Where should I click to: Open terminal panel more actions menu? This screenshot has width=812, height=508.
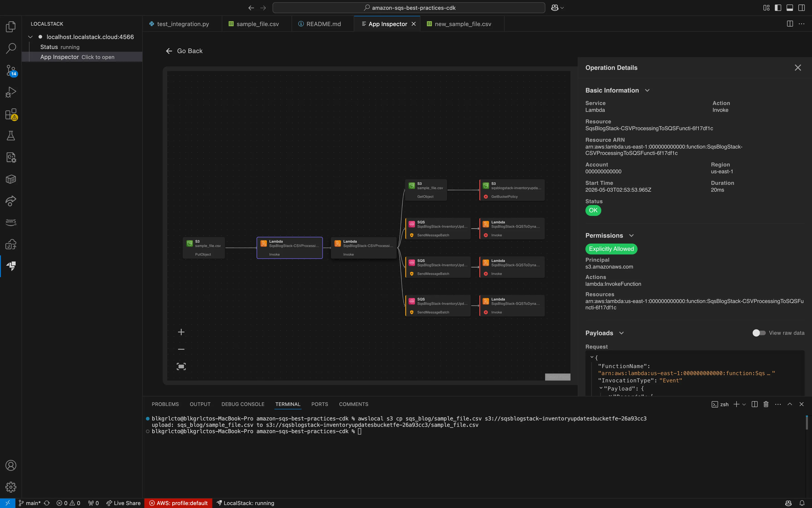point(778,404)
